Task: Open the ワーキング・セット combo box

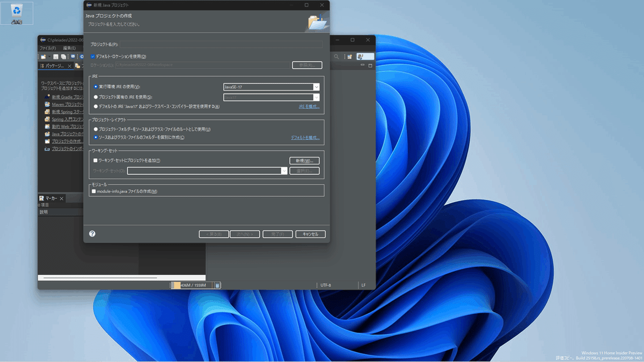Action: click(x=207, y=171)
